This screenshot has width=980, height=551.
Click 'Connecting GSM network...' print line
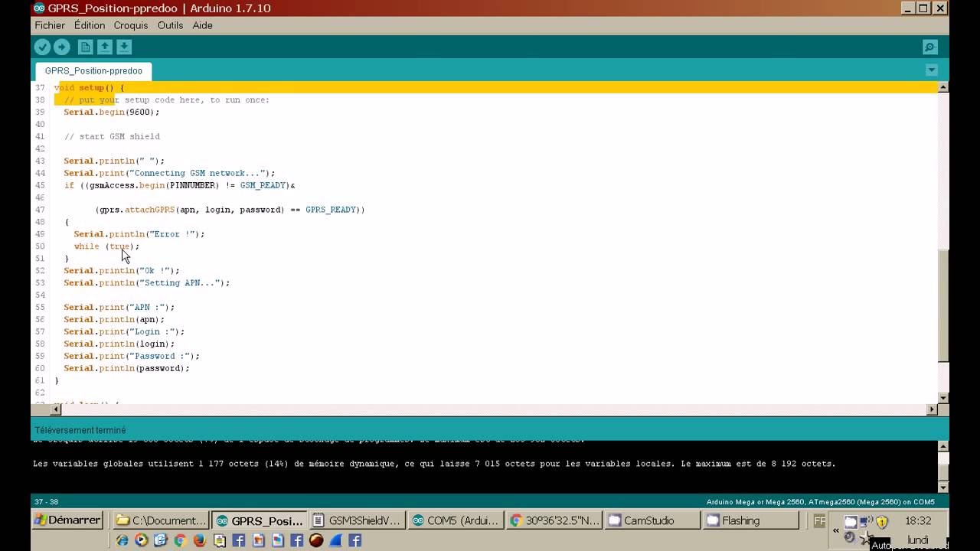pos(169,173)
